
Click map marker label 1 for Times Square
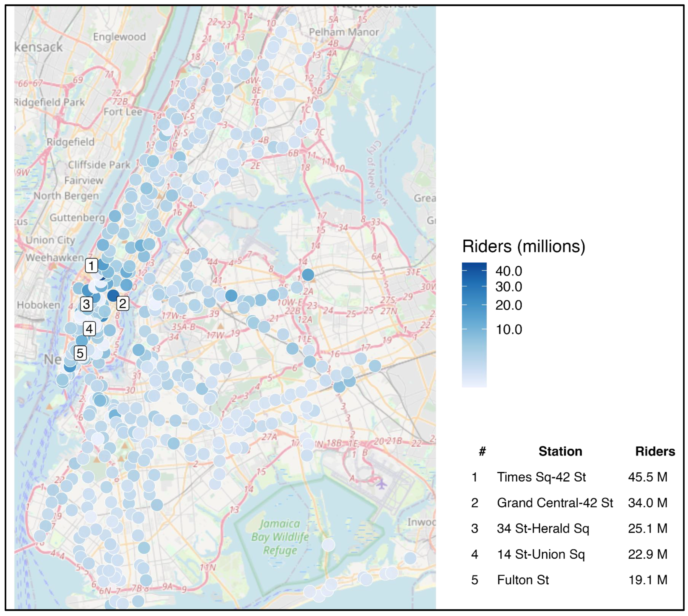click(91, 266)
